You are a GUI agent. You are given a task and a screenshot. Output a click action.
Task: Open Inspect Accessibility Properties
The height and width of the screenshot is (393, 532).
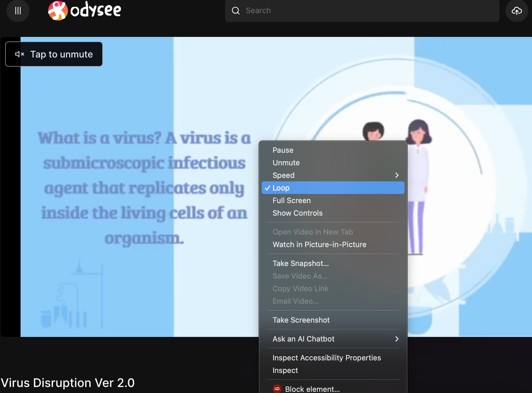tap(327, 358)
